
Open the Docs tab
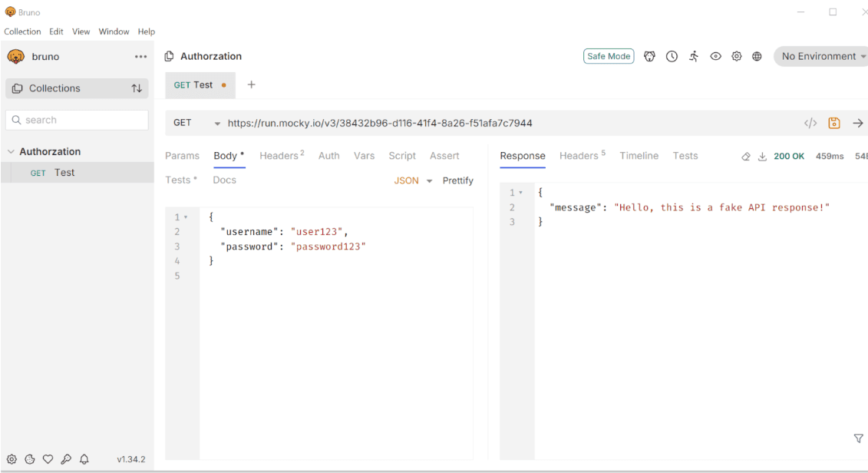pos(224,180)
